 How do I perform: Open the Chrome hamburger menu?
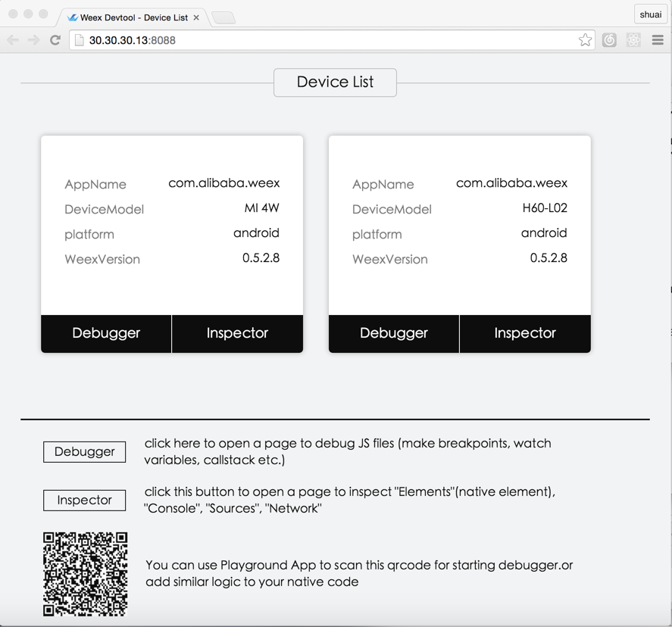(658, 40)
